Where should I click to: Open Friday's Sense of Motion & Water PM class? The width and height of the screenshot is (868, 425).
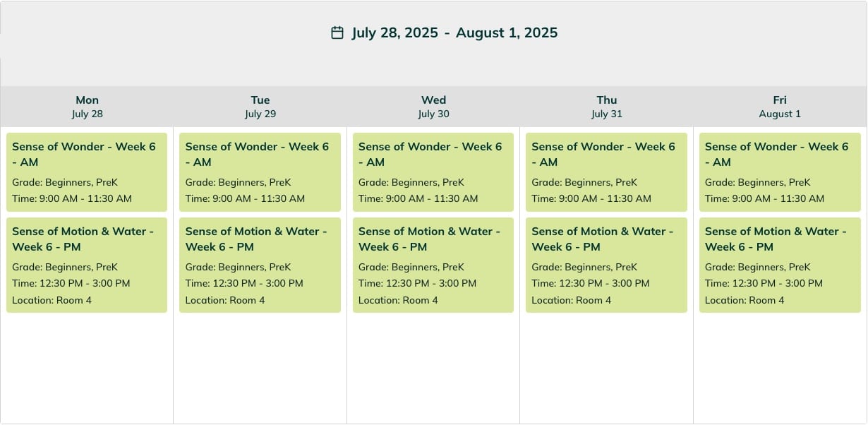(780, 265)
